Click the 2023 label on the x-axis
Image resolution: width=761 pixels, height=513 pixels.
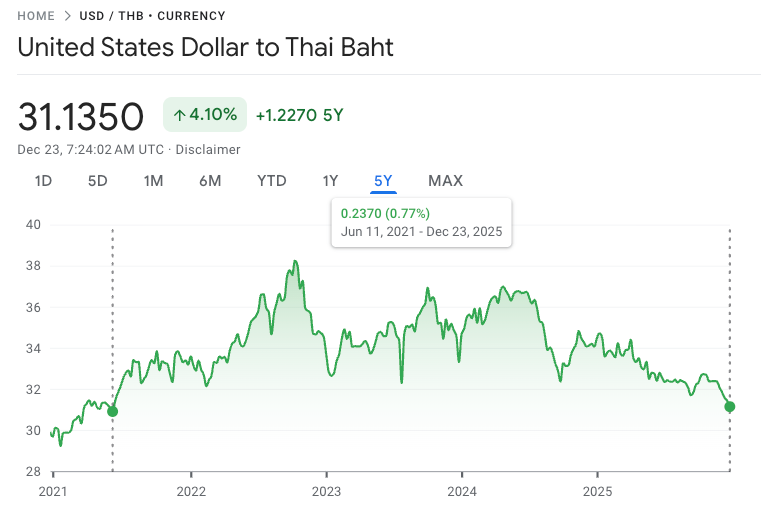click(326, 491)
